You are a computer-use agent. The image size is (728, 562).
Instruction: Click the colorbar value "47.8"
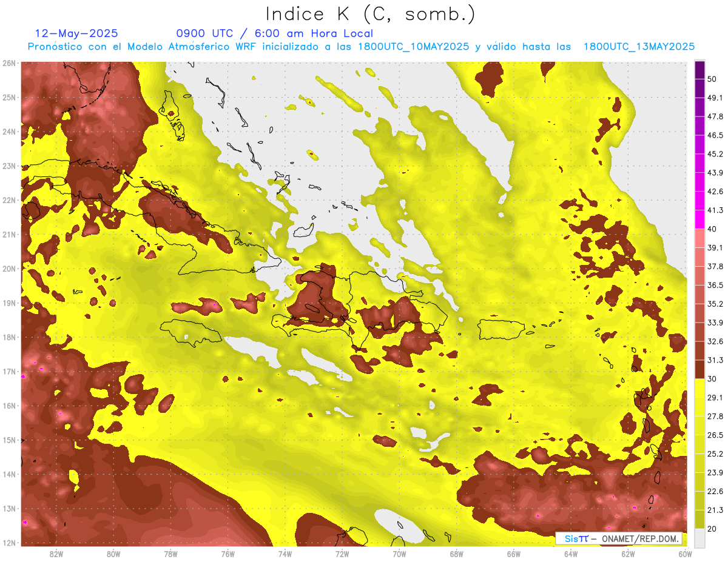click(x=715, y=116)
